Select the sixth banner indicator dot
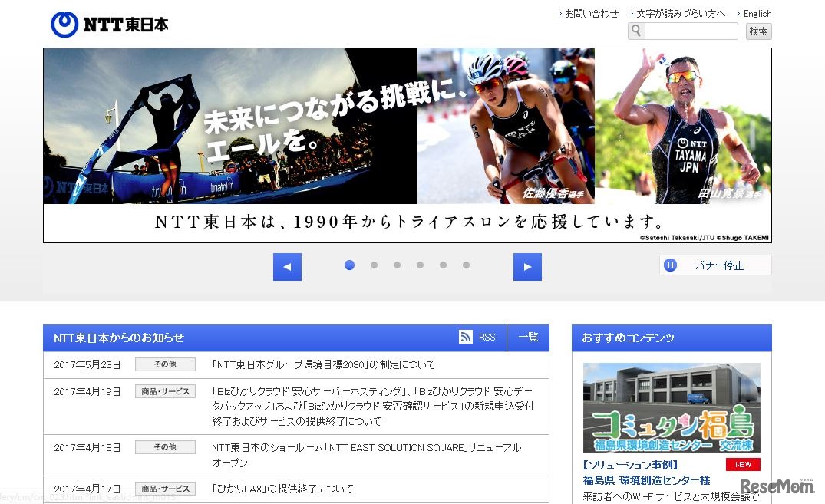The width and height of the screenshot is (825, 504). [x=466, y=265]
